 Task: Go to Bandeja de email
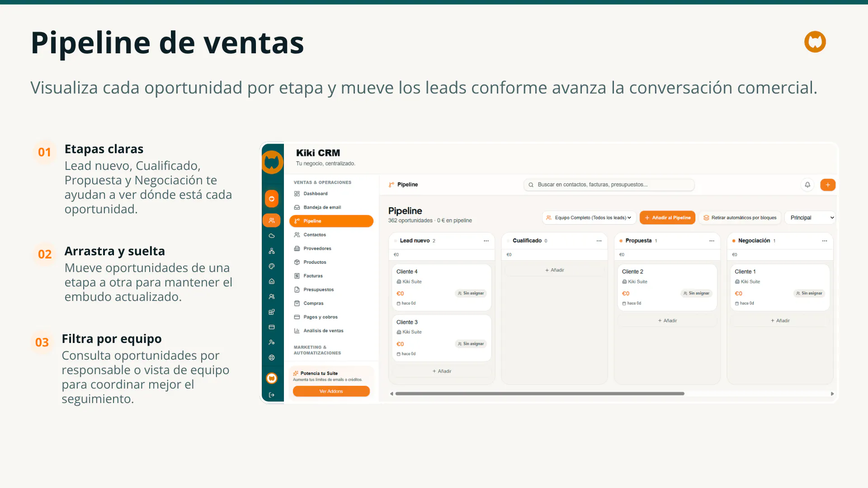pyautogui.click(x=331, y=207)
